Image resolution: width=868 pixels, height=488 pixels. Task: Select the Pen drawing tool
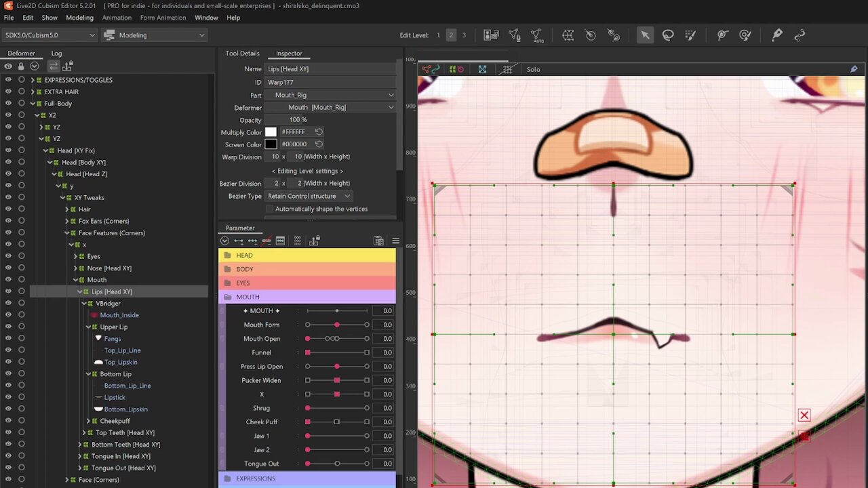pyautogui.click(x=777, y=35)
